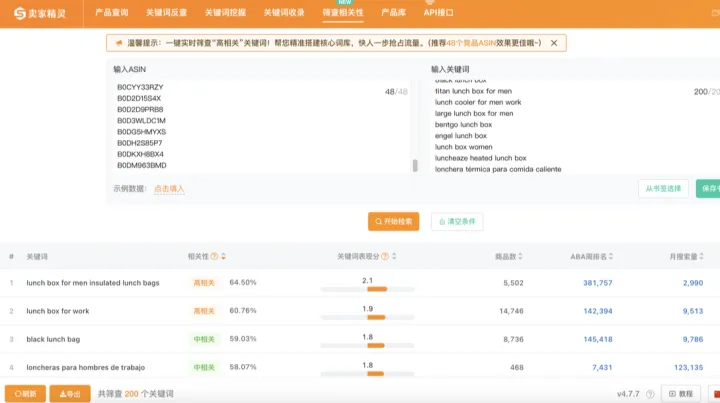The image size is (720, 403).
Task: Switch to 关键词挖掘 tab
Action: pyautogui.click(x=225, y=12)
